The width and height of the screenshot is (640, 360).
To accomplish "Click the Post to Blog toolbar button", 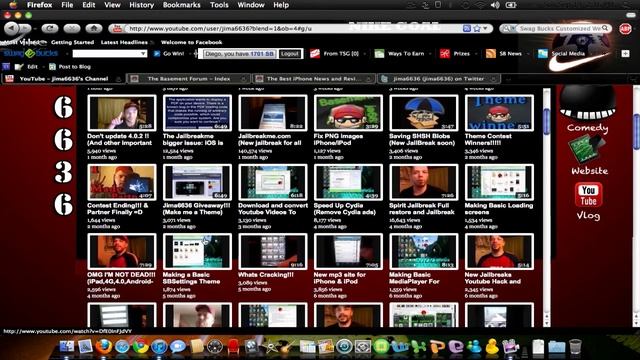I will point(70,67).
